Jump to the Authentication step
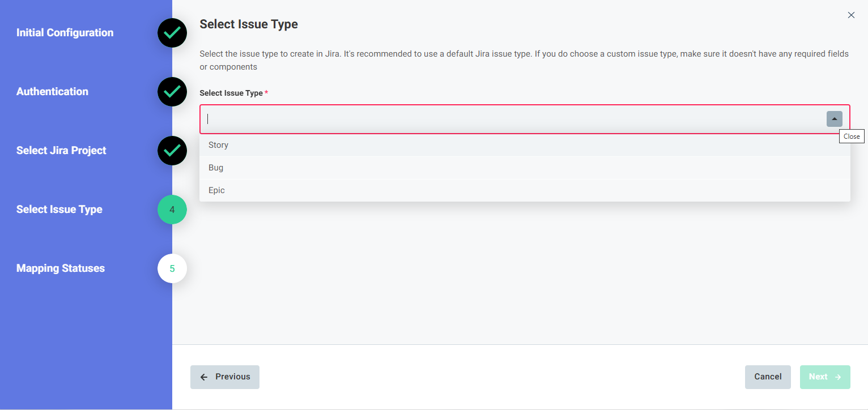This screenshot has width=868, height=410. coord(52,92)
